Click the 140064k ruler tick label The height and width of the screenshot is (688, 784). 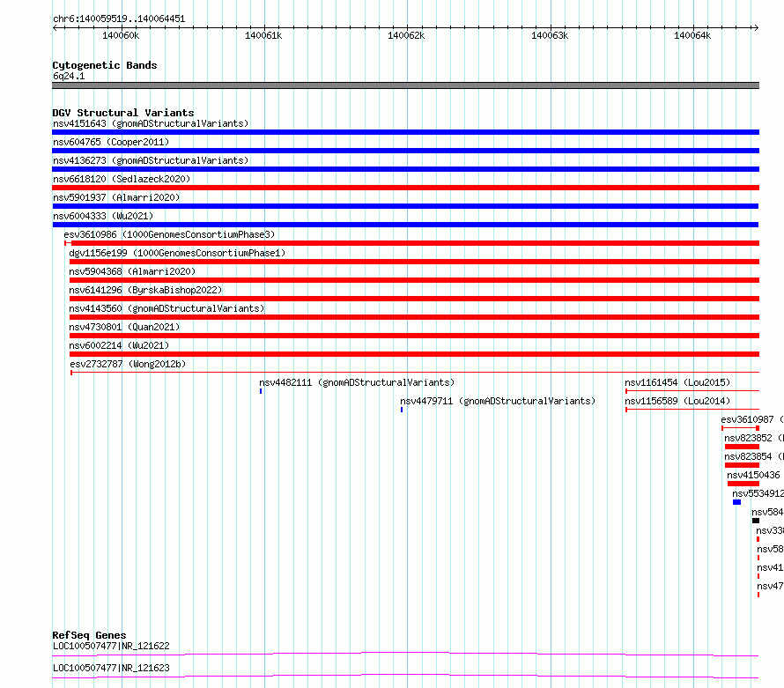coord(692,35)
